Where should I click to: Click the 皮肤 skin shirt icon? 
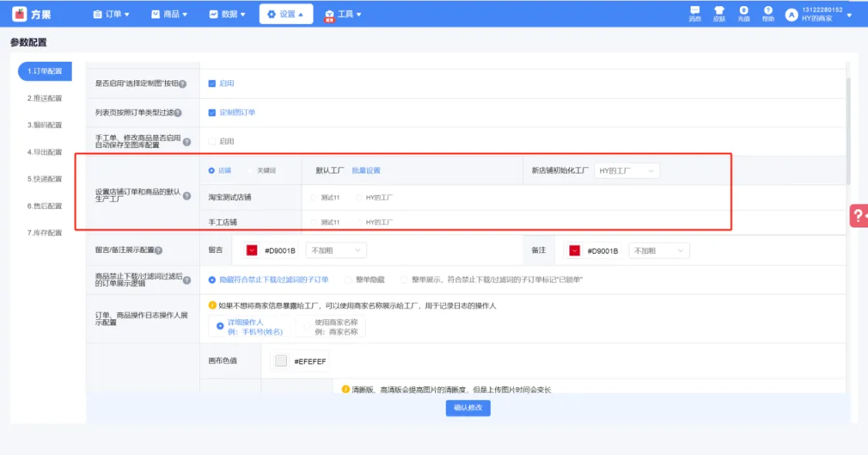[x=719, y=12]
